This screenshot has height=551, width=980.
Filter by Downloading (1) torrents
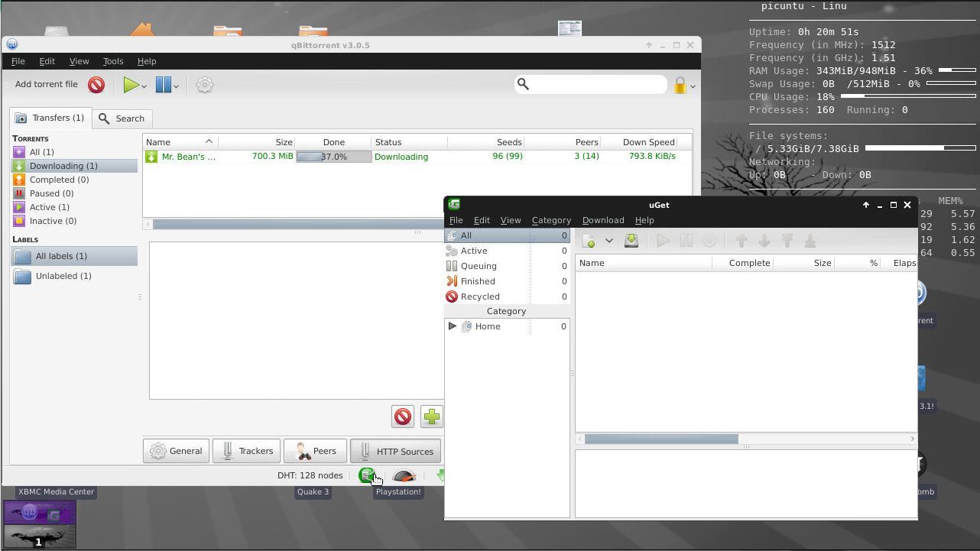[75, 166]
